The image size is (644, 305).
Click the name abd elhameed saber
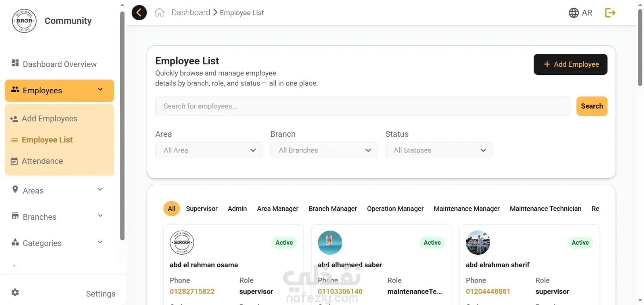350,265
